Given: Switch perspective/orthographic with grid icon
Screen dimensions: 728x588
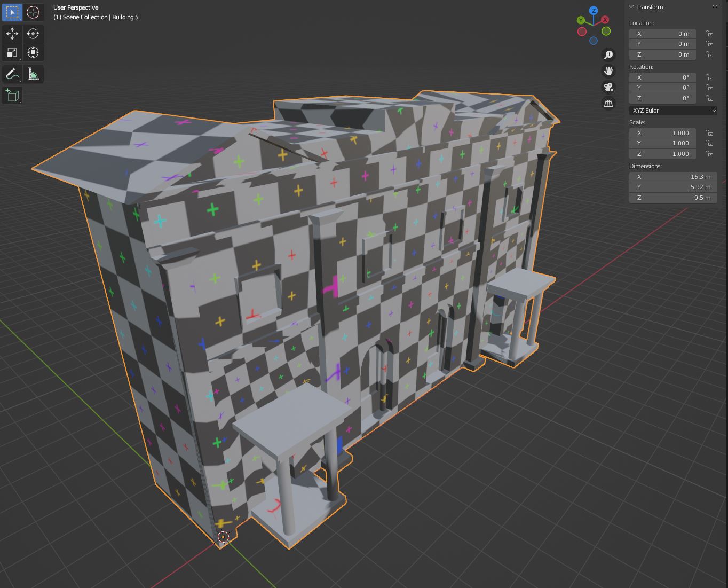Looking at the screenshot, I should (x=608, y=104).
